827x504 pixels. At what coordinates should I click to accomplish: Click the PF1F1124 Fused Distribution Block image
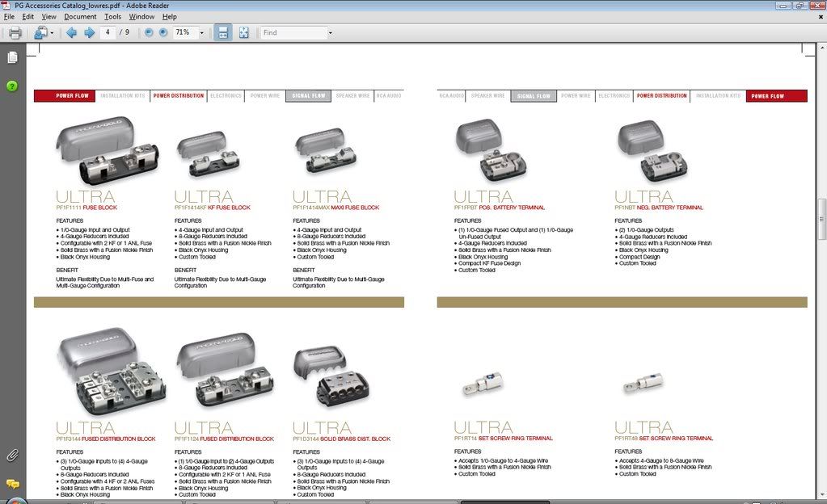[226, 371]
